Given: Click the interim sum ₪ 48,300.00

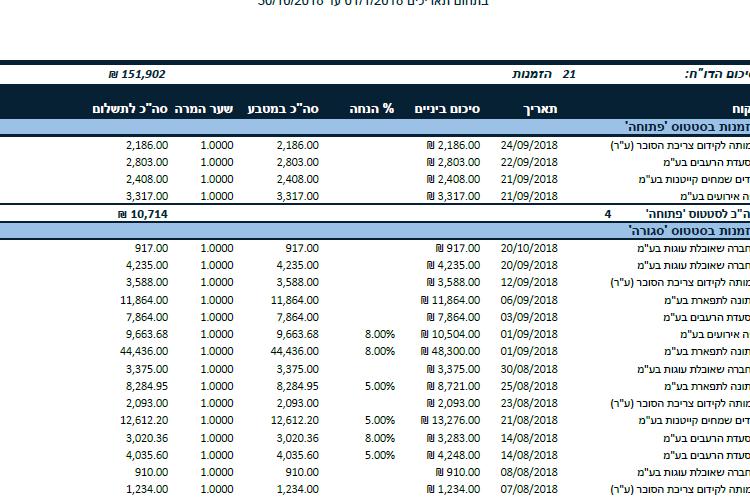Looking at the screenshot, I should (x=450, y=351).
